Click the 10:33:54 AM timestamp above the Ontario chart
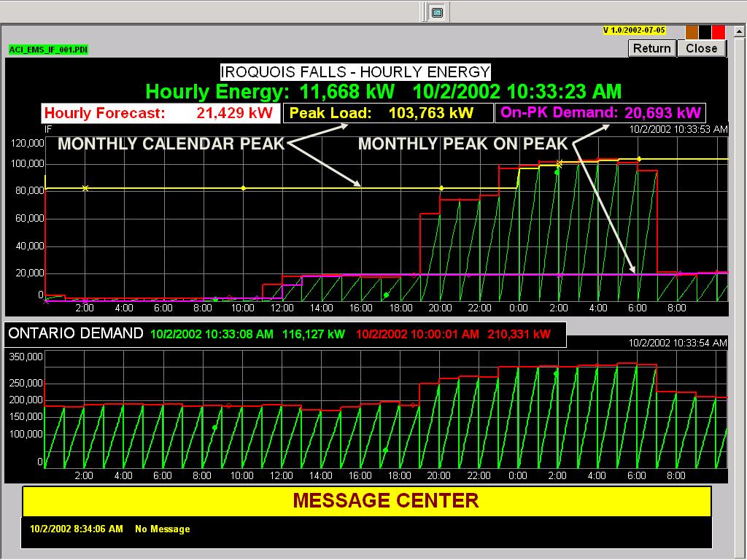Viewport: 747px width, 560px height. tap(678, 343)
